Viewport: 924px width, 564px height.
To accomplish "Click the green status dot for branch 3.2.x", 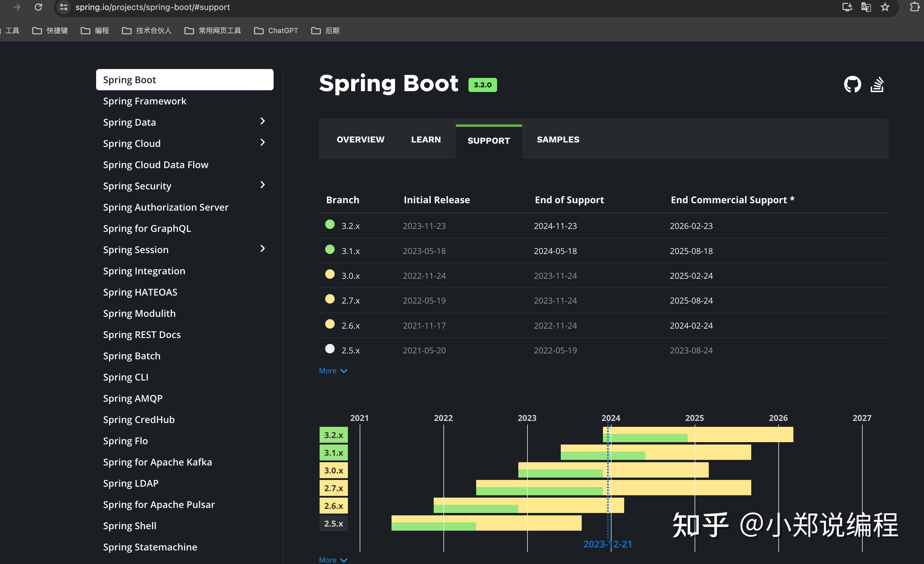I will [330, 224].
